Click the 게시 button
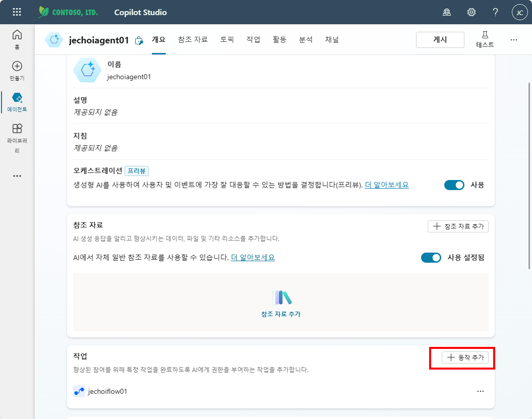Image resolution: width=532 pixels, height=419 pixels. coord(440,40)
